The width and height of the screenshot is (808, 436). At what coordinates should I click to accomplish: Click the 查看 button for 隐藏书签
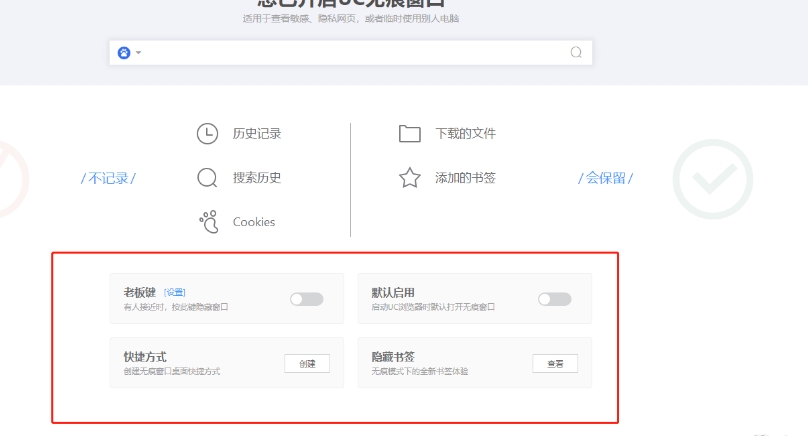[555, 363]
